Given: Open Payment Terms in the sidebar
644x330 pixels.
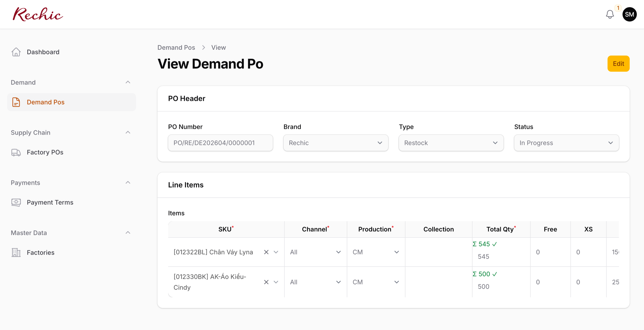Looking at the screenshot, I should pyautogui.click(x=71, y=202).
